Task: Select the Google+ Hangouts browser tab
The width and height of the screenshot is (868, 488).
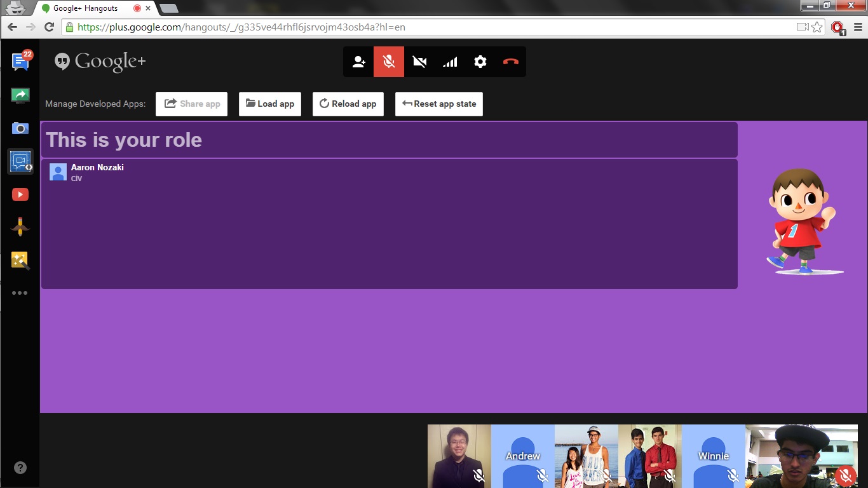Action: pos(95,8)
